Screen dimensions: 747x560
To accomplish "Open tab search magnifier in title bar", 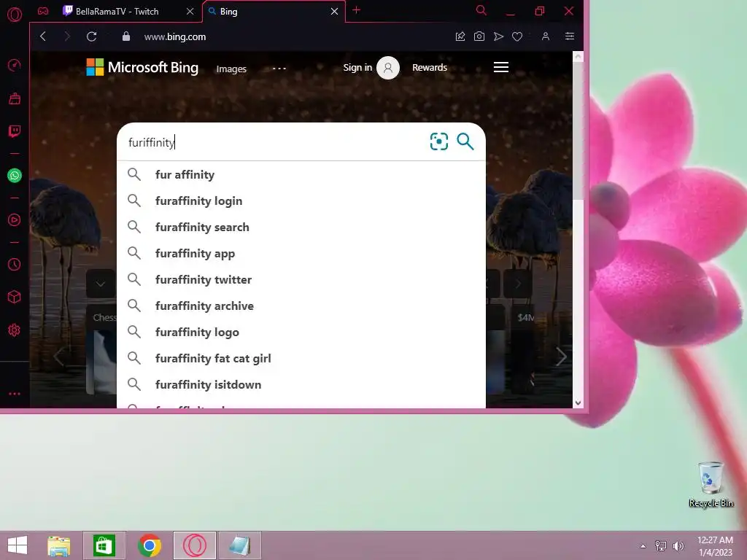I will [481, 10].
